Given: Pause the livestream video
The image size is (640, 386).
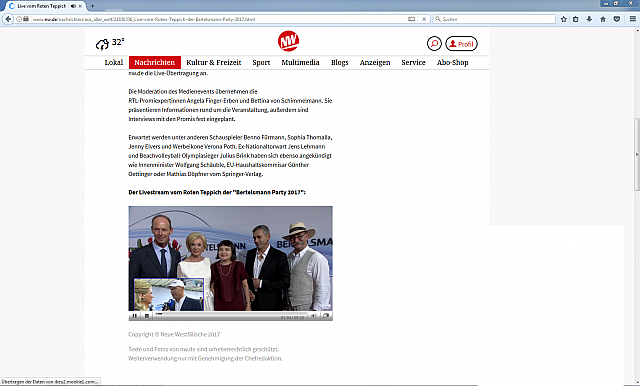Looking at the screenshot, I should click(135, 316).
